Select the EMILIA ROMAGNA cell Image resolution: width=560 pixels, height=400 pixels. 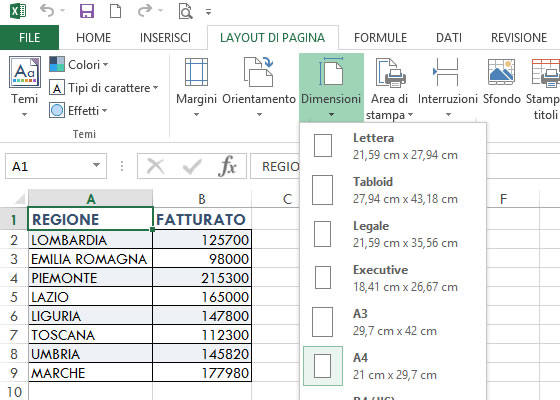pyautogui.click(x=91, y=259)
